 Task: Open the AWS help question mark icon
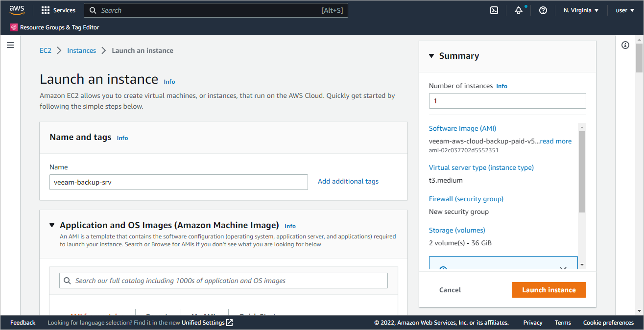[543, 10]
